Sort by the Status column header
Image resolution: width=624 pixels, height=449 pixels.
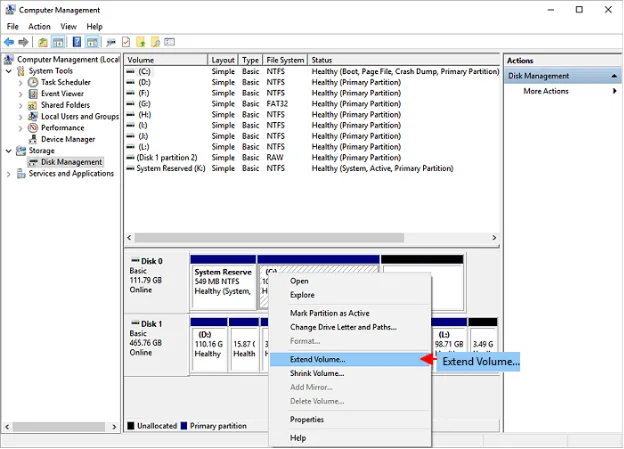click(x=404, y=60)
